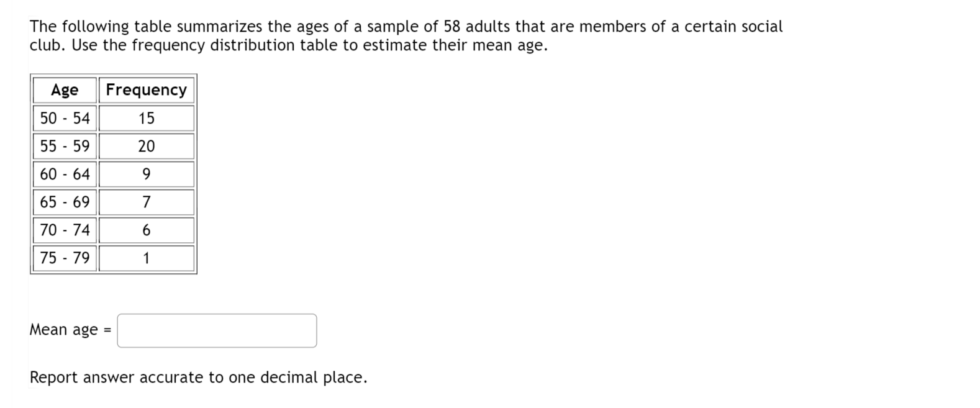Select the frequency value 1
Viewport: 980px width, 408px height.
pos(146,258)
